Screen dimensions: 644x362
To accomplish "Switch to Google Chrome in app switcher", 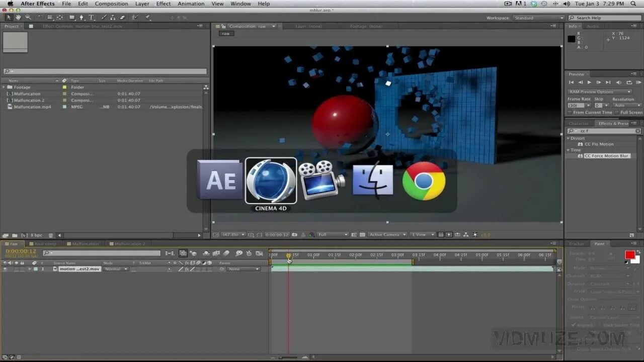I will (424, 180).
